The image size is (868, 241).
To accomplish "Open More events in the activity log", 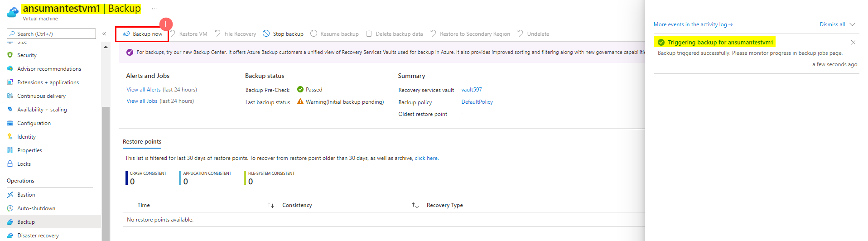I will pos(693,24).
